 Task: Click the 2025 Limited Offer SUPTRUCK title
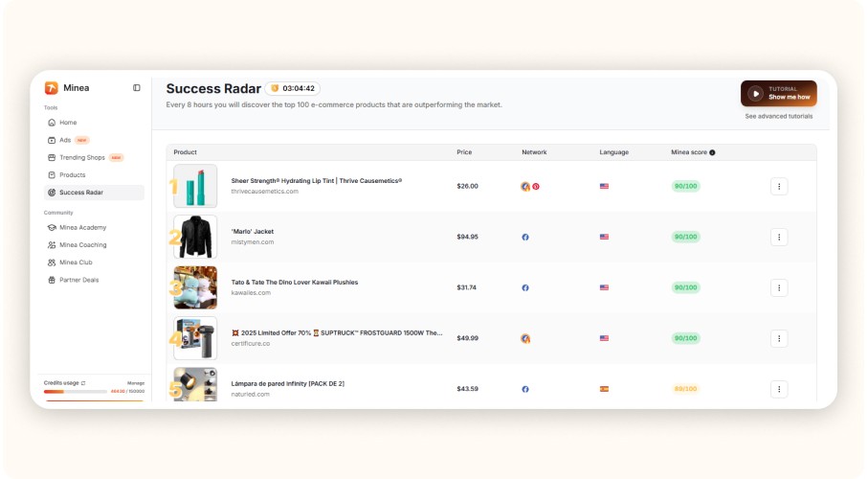tap(337, 332)
